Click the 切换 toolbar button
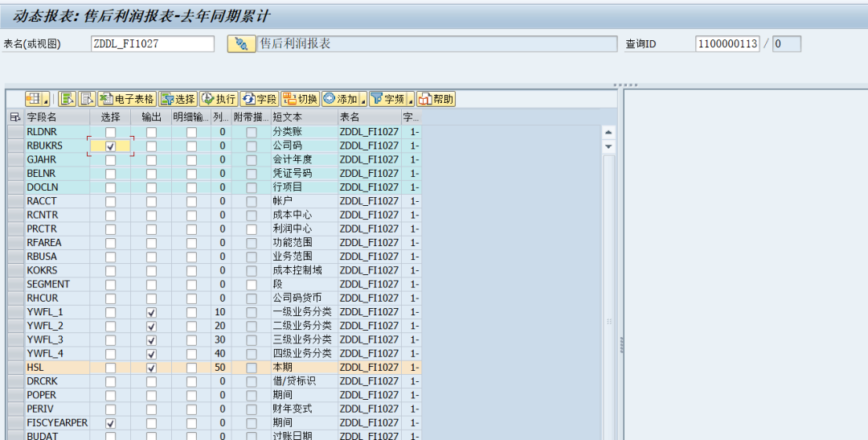 coord(300,99)
